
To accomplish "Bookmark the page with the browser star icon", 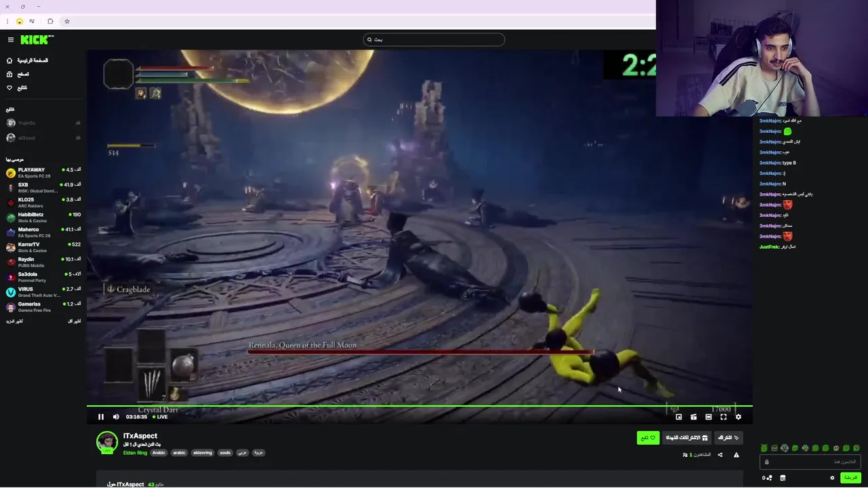I will [x=66, y=21].
